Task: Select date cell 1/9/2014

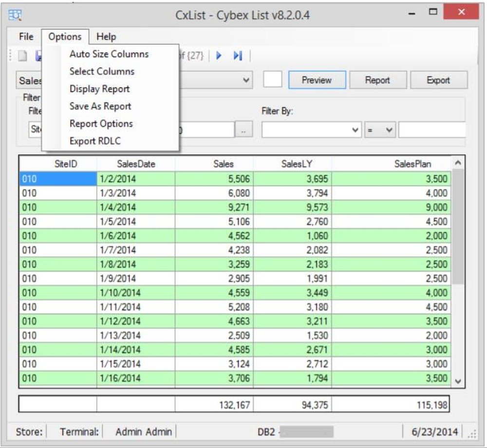Action: pos(136,279)
